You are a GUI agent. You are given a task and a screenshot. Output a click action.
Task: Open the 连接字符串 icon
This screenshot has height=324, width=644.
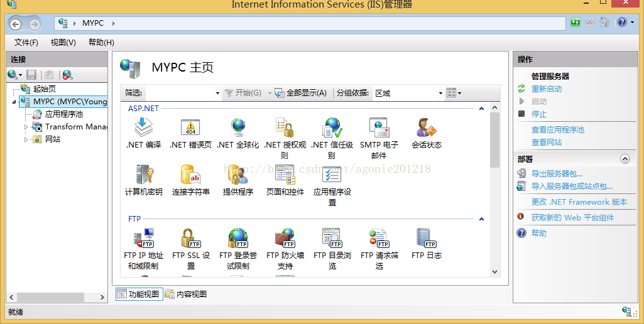point(190,174)
